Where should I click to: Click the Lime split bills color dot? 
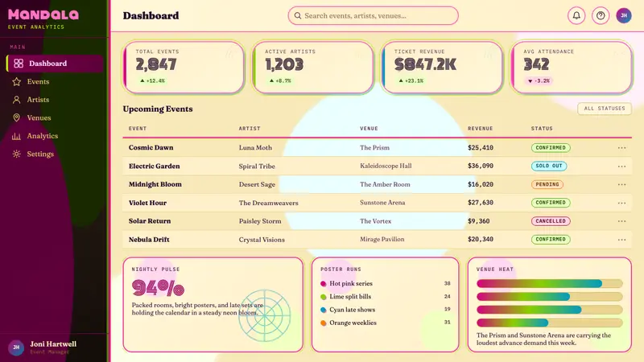pyautogui.click(x=324, y=297)
